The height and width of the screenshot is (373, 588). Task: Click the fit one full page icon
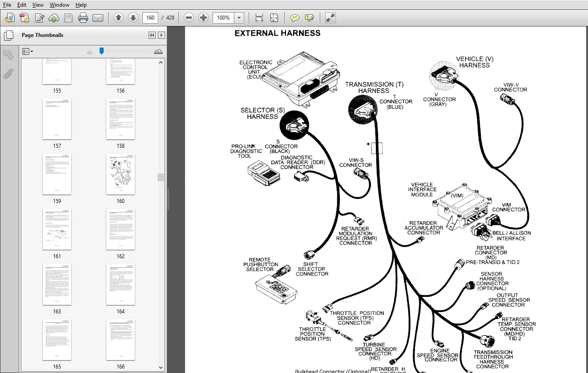click(x=274, y=18)
